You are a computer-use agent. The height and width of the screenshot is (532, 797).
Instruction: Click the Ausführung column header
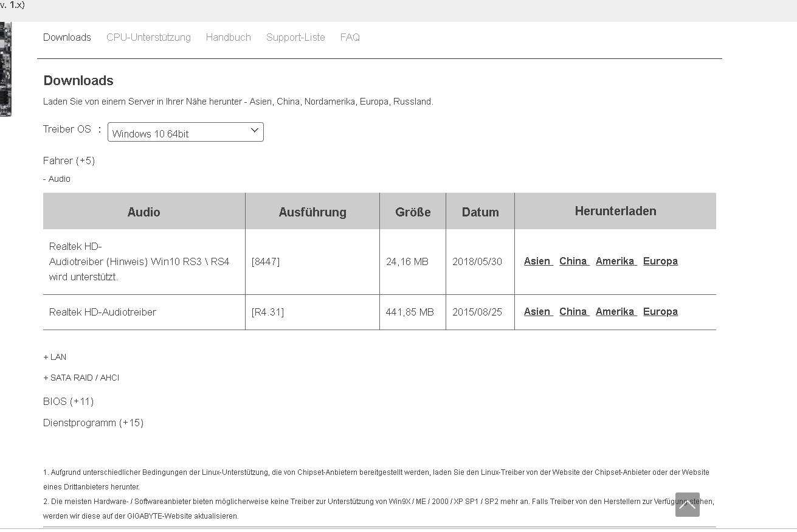(312, 212)
